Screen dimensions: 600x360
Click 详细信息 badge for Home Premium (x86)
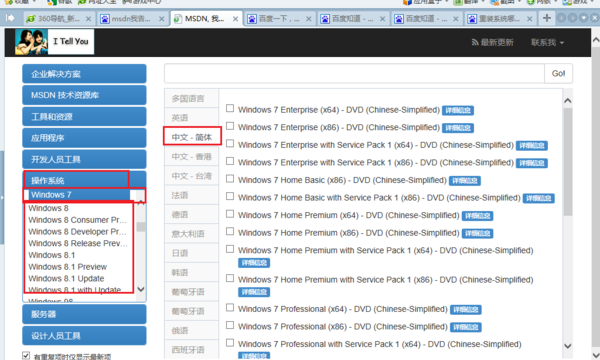pyautogui.click(x=478, y=234)
